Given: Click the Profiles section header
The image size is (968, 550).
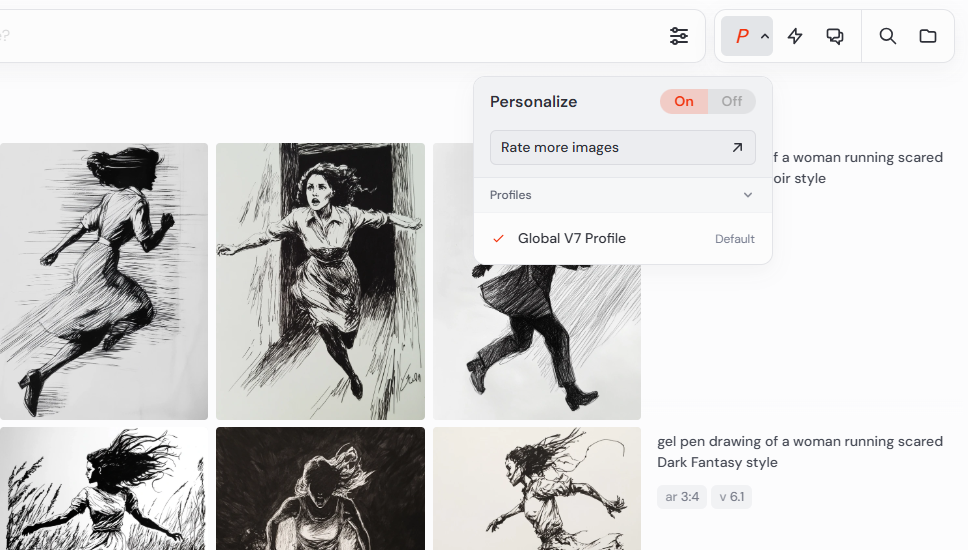Looking at the screenshot, I should click(x=510, y=195).
